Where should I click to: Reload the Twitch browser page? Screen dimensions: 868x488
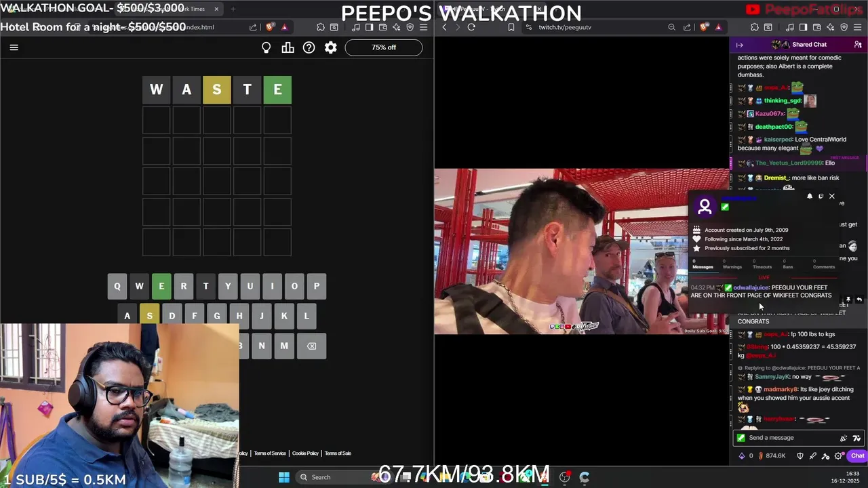point(471,27)
